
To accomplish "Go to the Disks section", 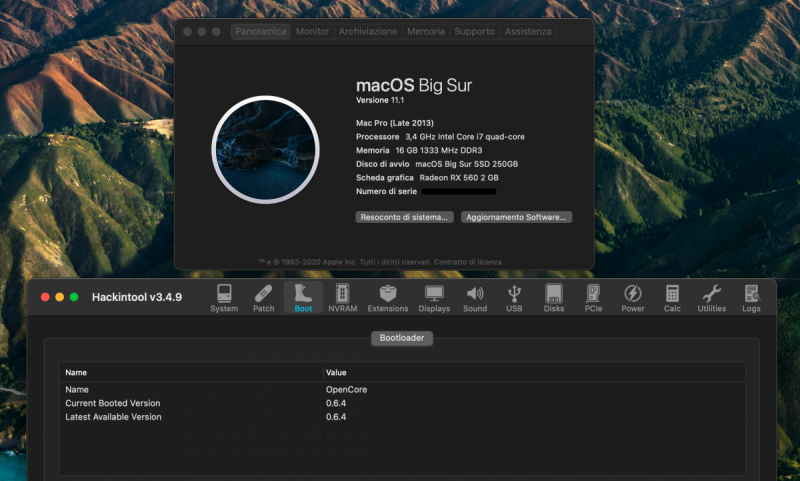I will (554, 298).
